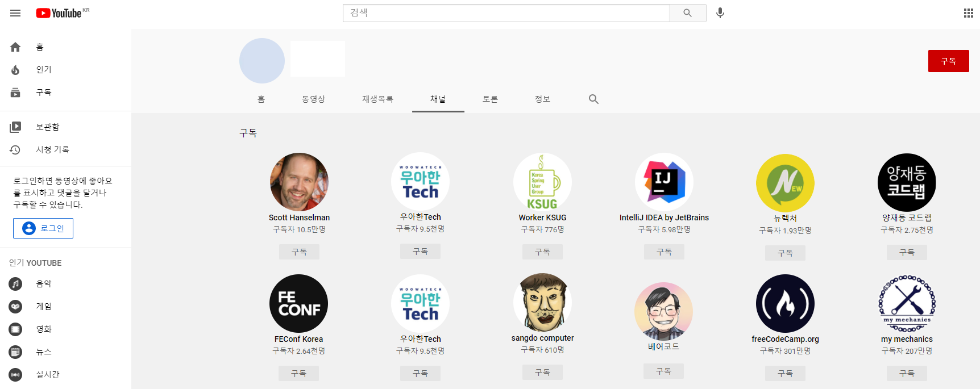
Task: Switch to the 토론 tab
Action: 490,99
